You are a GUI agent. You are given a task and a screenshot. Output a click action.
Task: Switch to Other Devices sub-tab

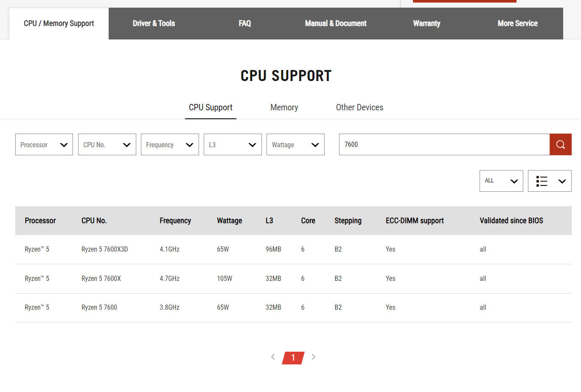coord(359,108)
